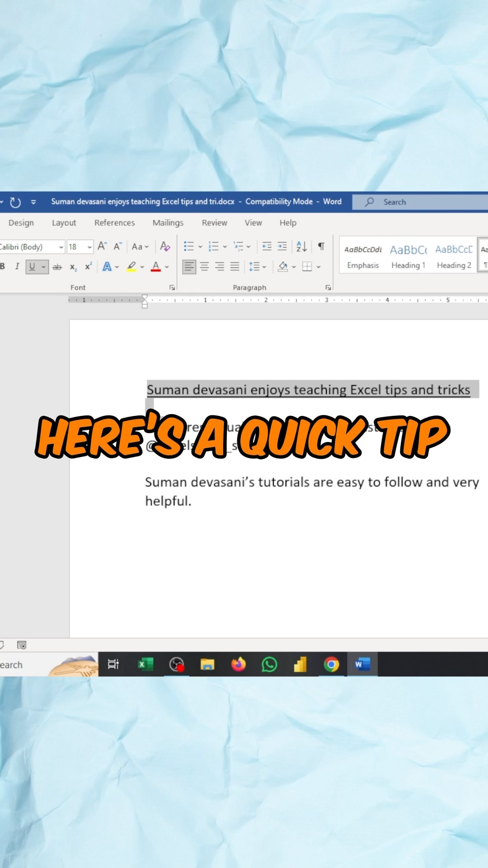Image resolution: width=488 pixels, height=868 pixels.
Task: Click the Multilevel List icon
Action: (239, 246)
